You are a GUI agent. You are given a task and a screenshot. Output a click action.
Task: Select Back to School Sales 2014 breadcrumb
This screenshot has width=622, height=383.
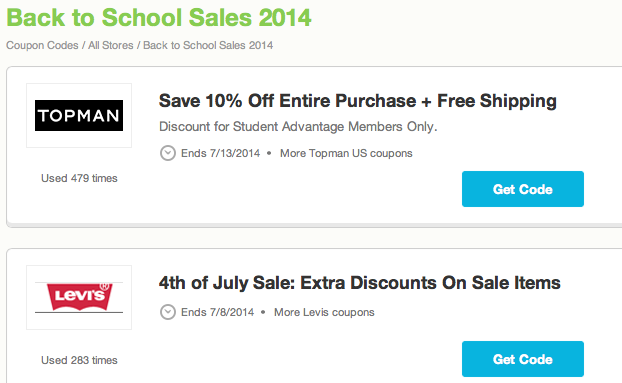[208, 46]
